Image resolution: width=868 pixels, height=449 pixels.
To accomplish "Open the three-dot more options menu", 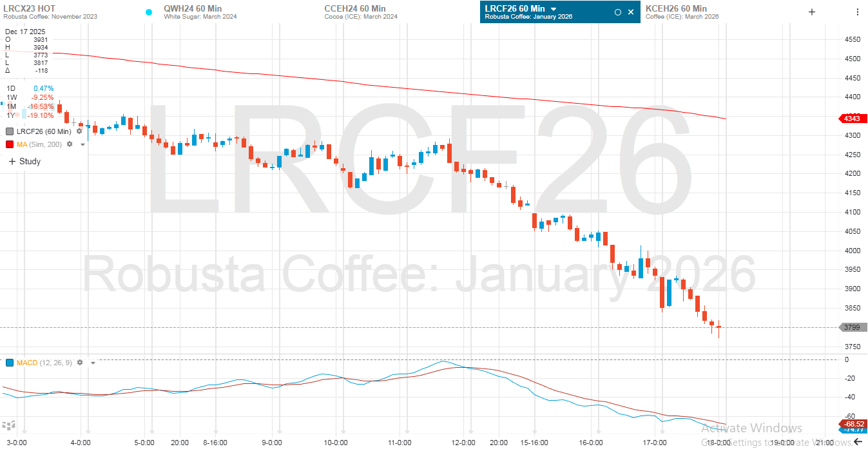I will click(x=857, y=12).
